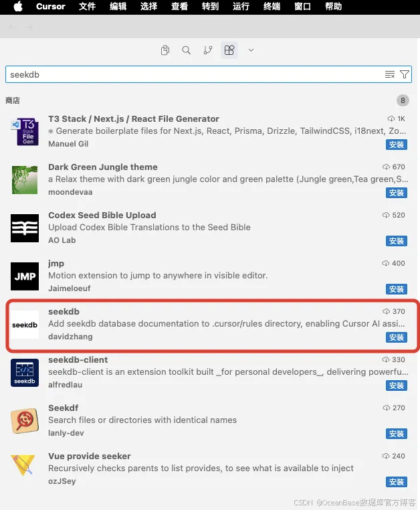Install seekdb by davidzhang
Viewport: 420px width, 510px height.
pyautogui.click(x=397, y=337)
